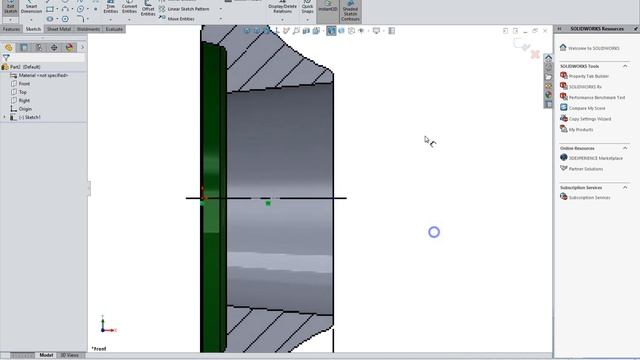
Task: Open Compare My Score
Action: (583, 108)
